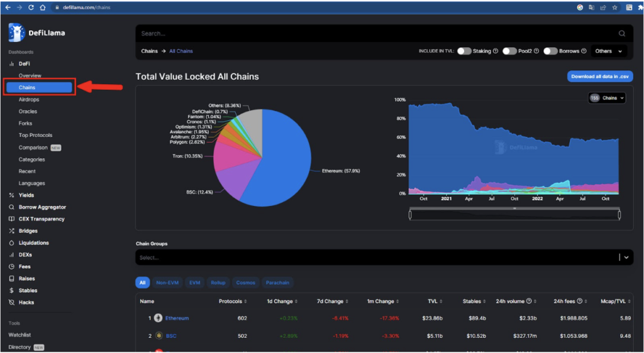644x353 pixels.
Task: Select the EVM filter tab
Action: (x=195, y=283)
